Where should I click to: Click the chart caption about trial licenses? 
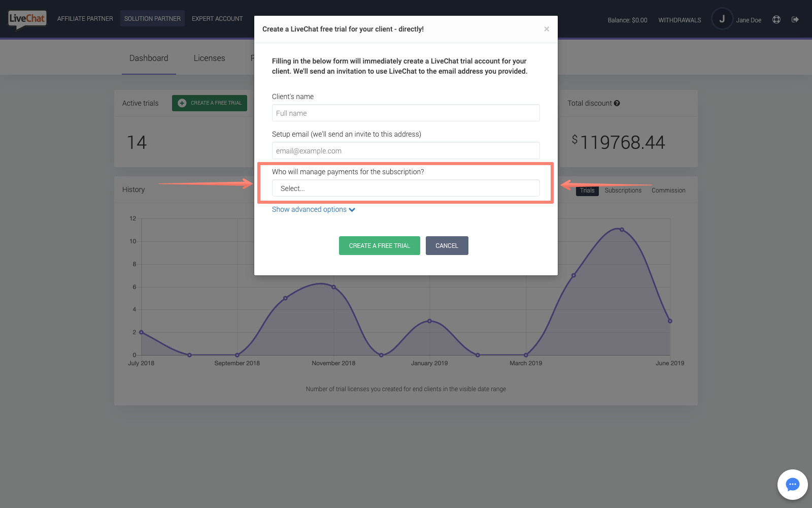(x=405, y=389)
